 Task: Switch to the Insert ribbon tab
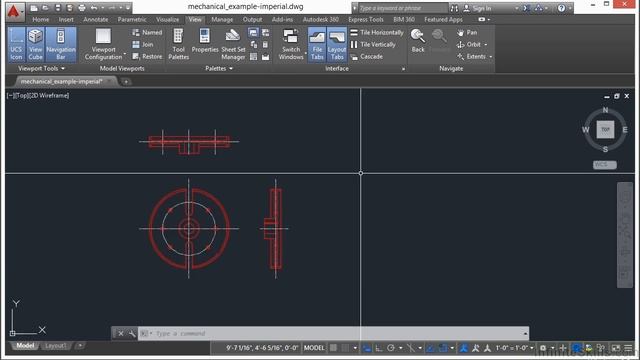66,20
